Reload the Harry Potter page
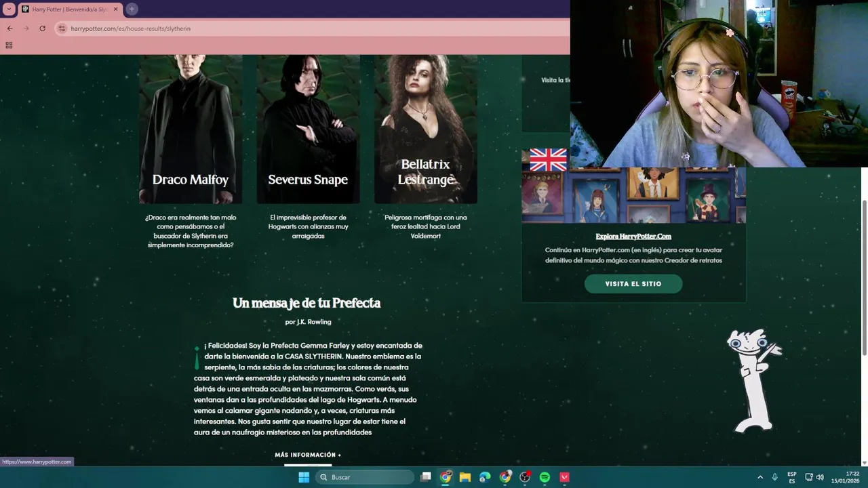The height and width of the screenshot is (488, 868). coord(42,28)
